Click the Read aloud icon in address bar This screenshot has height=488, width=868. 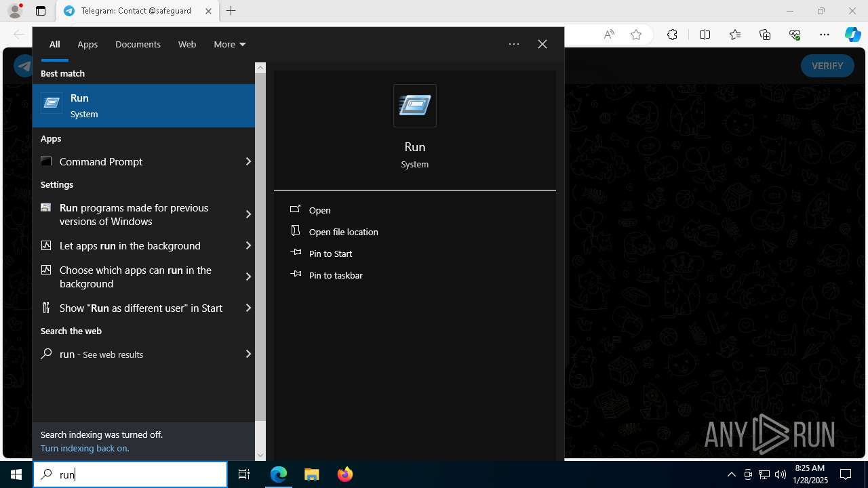coord(609,35)
